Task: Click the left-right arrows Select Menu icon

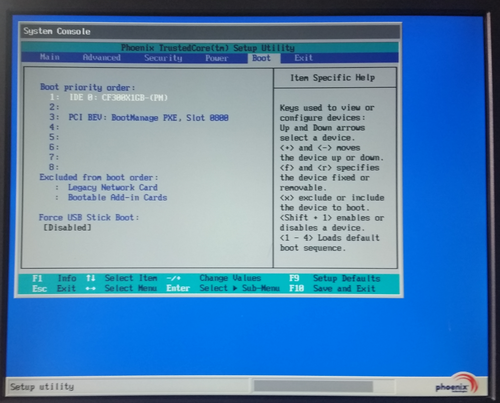Action: [x=91, y=288]
